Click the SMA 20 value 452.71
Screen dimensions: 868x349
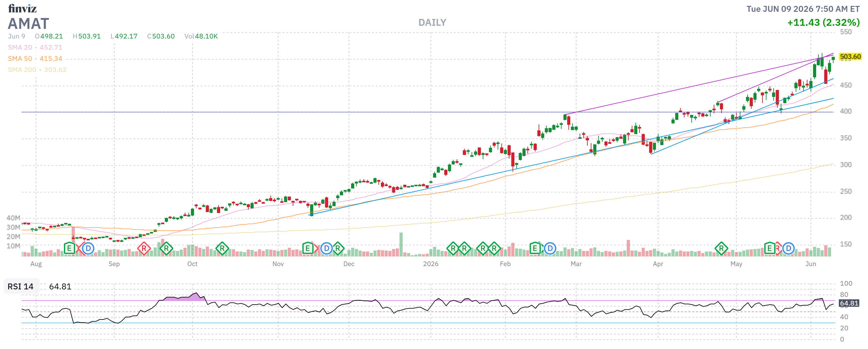coord(51,48)
